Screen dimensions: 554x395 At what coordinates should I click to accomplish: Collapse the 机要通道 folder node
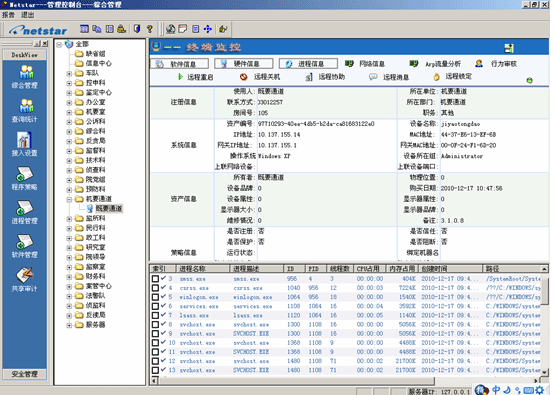[69, 200]
